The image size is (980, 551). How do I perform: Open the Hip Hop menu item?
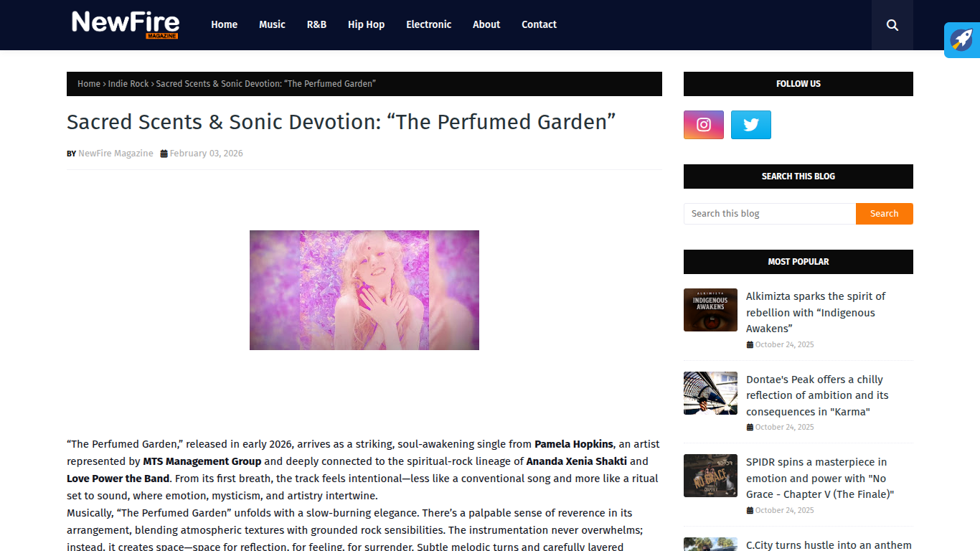[x=366, y=24]
